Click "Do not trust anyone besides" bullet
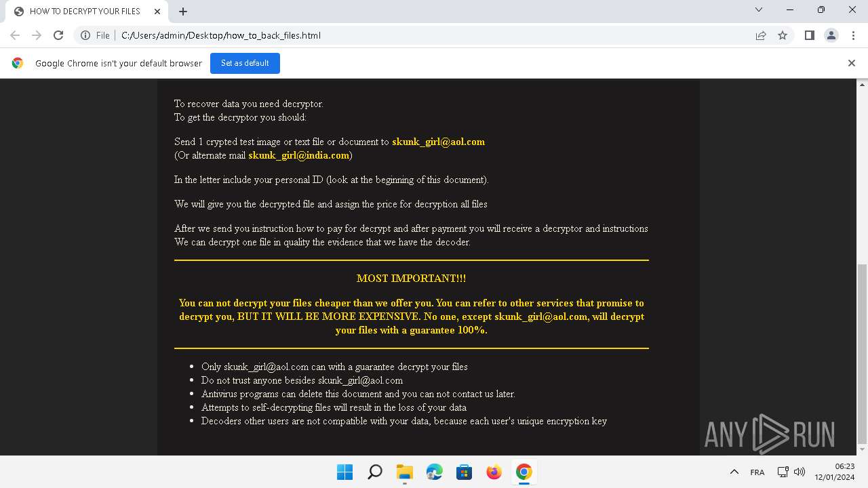Image resolution: width=868 pixels, height=488 pixels. click(x=302, y=380)
